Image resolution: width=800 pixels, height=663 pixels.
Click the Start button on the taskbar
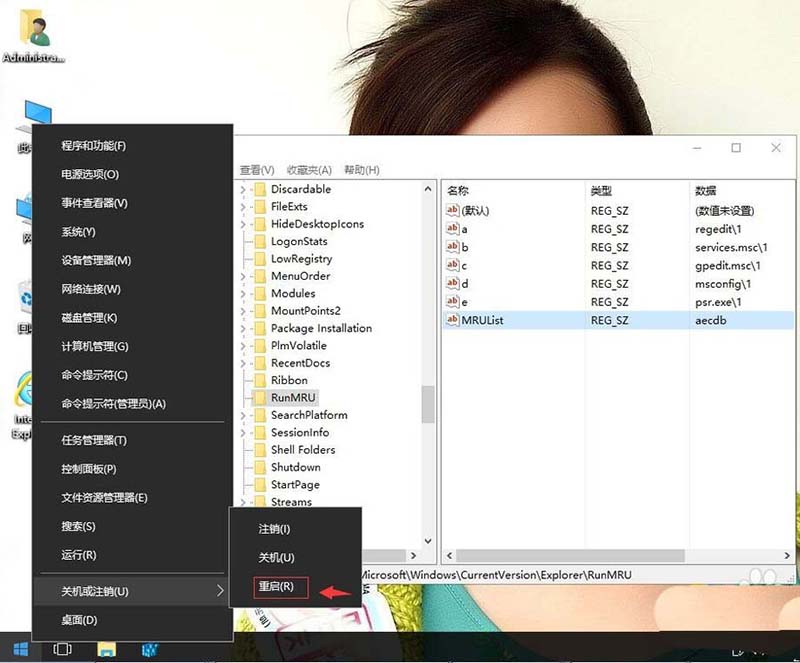20,651
